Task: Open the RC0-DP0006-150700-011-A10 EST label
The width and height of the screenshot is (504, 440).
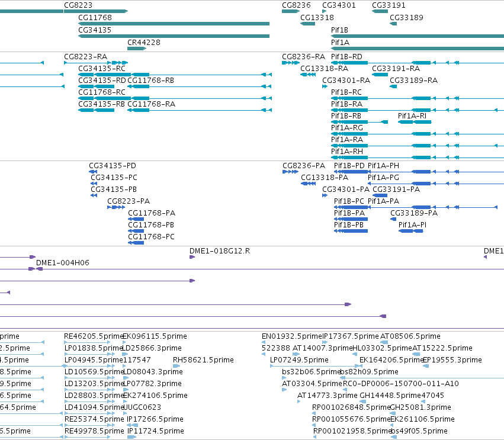Action: (x=401, y=384)
